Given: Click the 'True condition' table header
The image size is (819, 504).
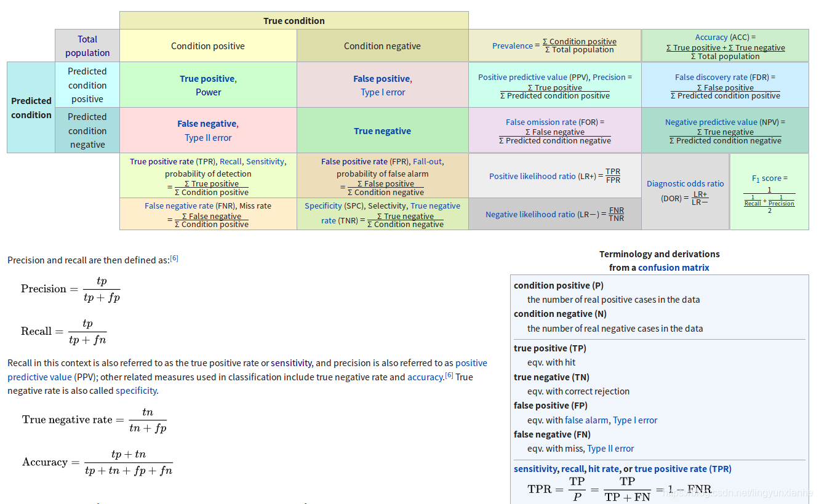Looking at the screenshot, I should pyautogui.click(x=294, y=20).
